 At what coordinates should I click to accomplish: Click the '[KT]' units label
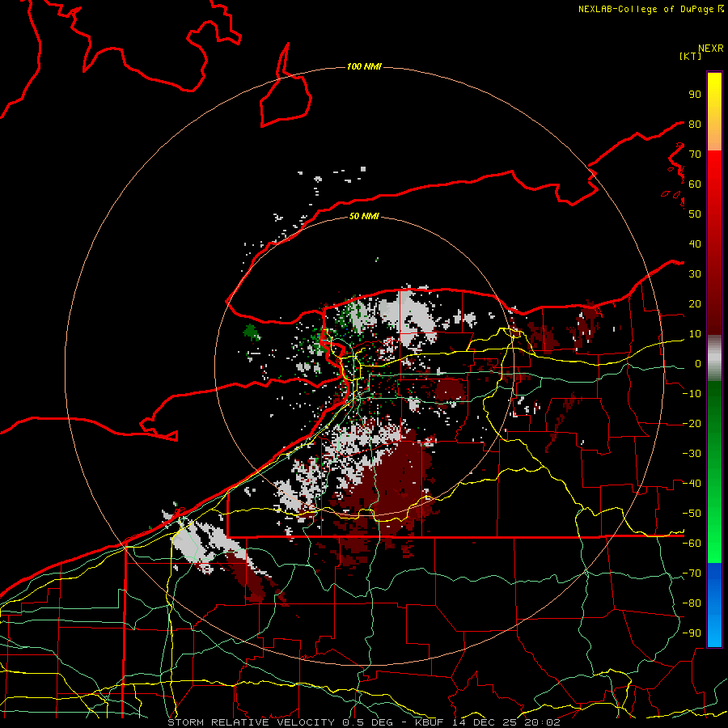[691, 56]
